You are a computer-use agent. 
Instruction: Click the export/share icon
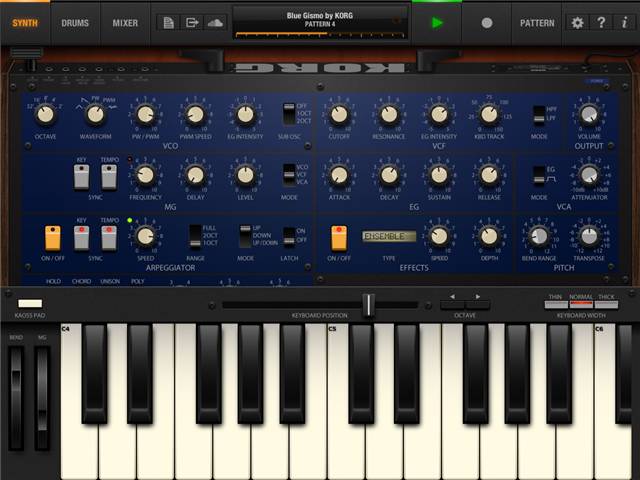[192, 23]
